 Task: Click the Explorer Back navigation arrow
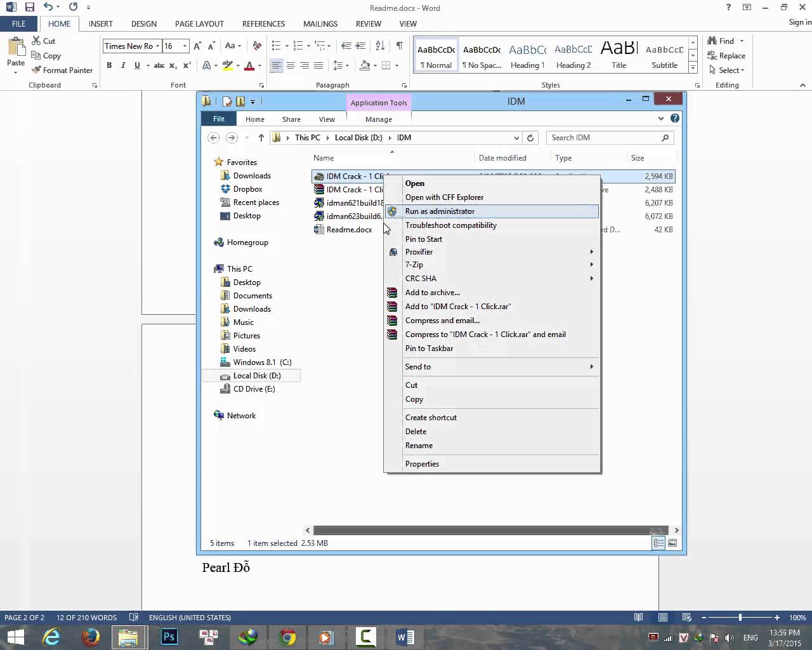pos(214,138)
